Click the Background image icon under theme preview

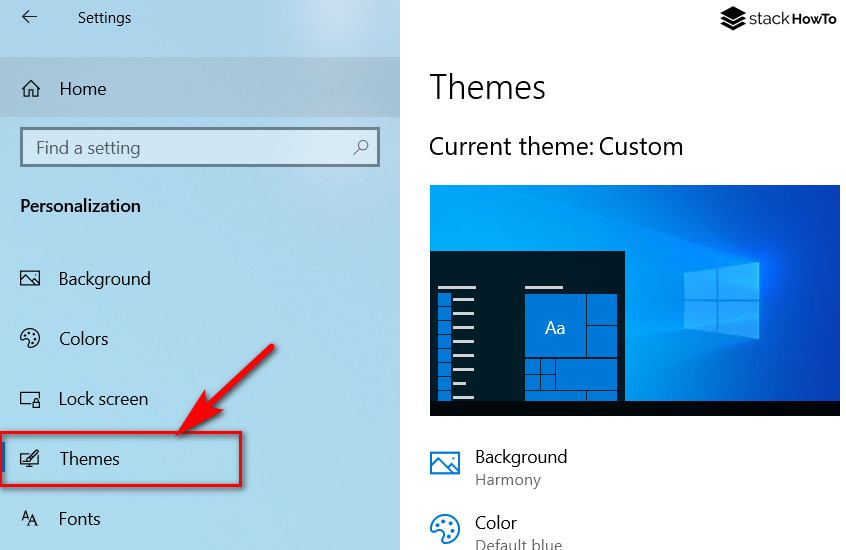tap(445, 463)
